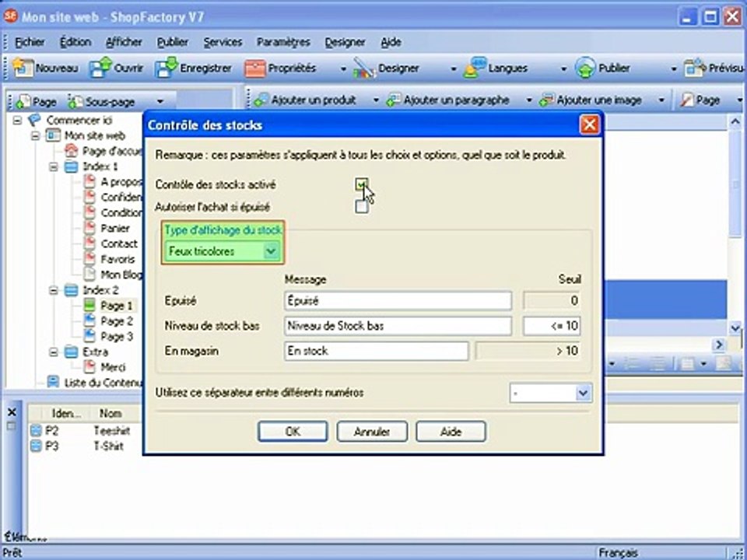Open the Afficher menu
This screenshot has width=747, height=560.
pos(124,42)
